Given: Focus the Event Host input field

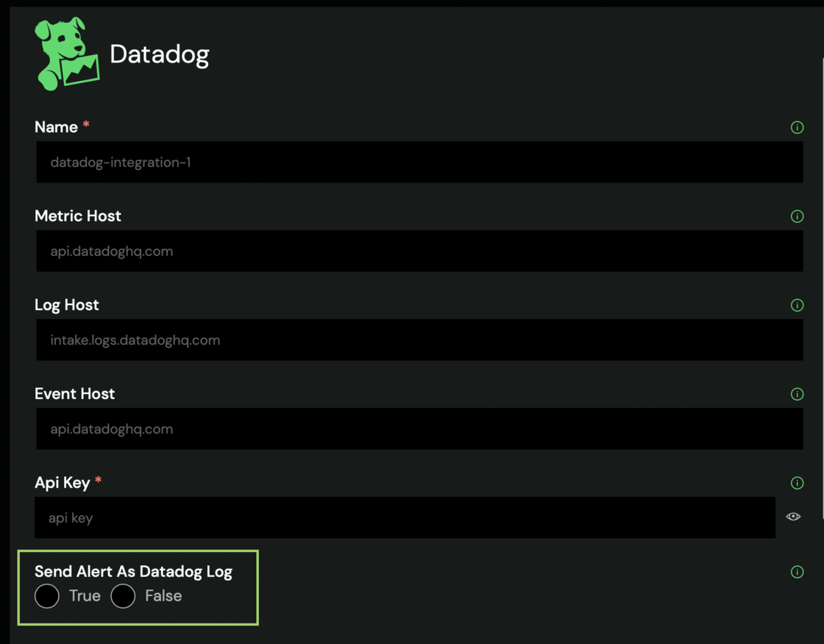Looking at the screenshot, I should 419,428.
